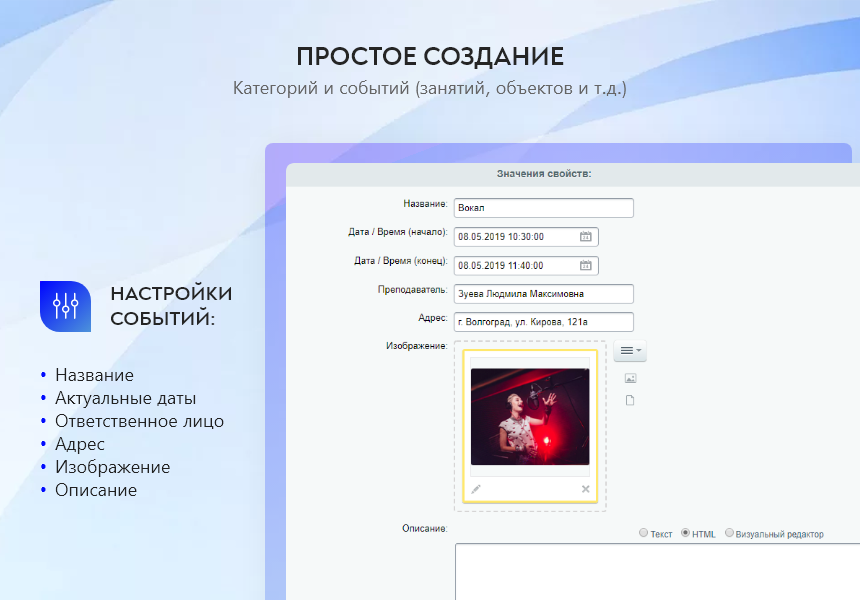The width and height of the screenshot is (860, 600).
Task: Click the Значения свойств header bar
Action: tap(544, 174)
